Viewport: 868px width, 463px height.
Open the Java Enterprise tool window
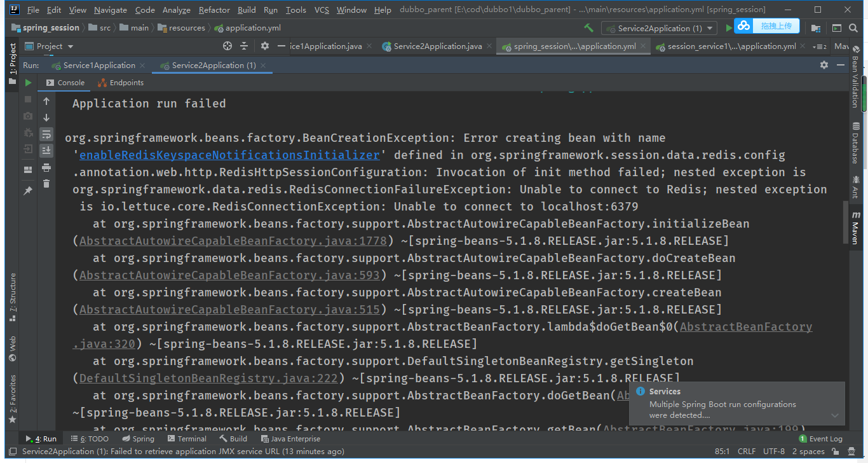tap(290, 439)
